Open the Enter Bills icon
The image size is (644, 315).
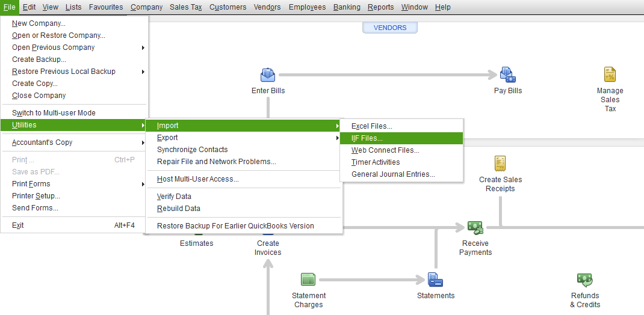268,75
